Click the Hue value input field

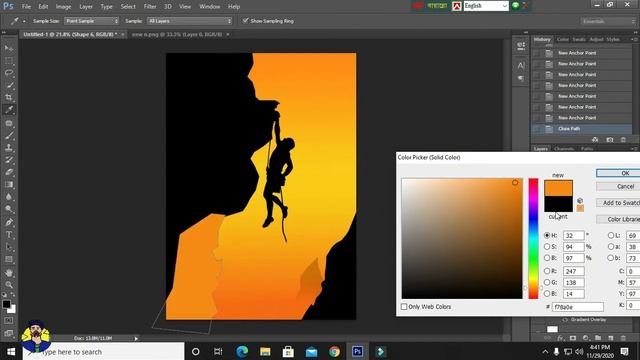pyautogui.click(x=573, y=236)
